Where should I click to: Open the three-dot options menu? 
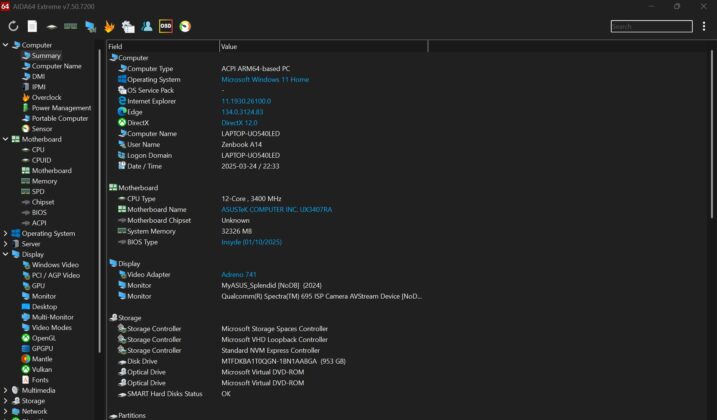pos(704,27)
